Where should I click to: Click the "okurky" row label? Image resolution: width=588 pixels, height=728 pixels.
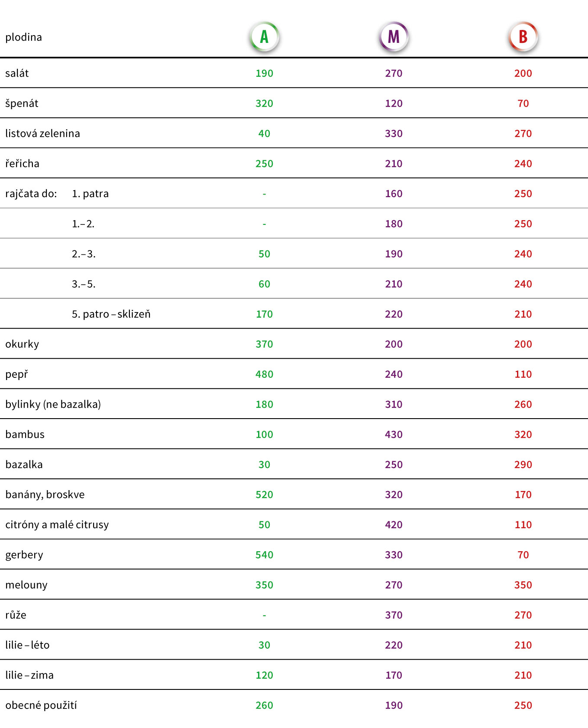pos(22,344)
